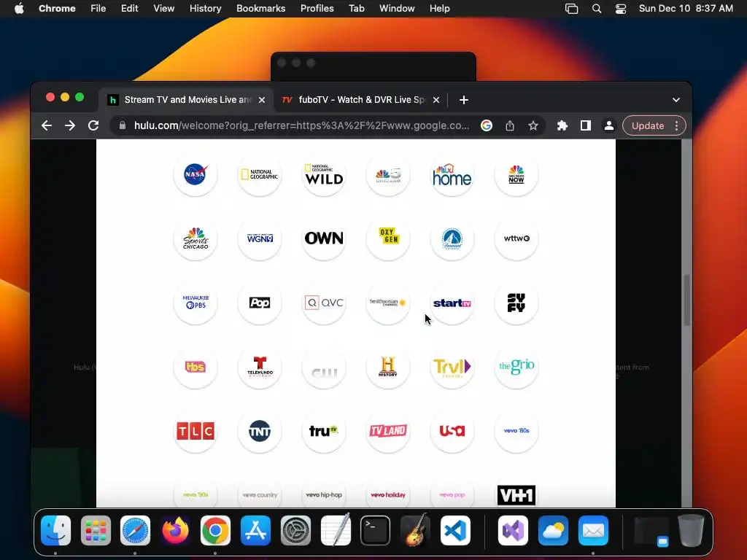Select the National Geographic channel logo

click(x=260, y=175)
